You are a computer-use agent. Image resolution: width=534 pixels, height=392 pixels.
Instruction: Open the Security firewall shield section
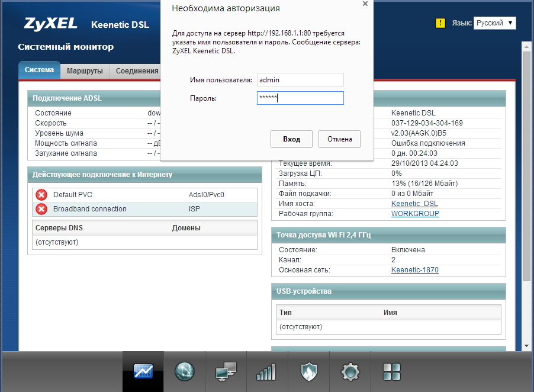(308, 371)
